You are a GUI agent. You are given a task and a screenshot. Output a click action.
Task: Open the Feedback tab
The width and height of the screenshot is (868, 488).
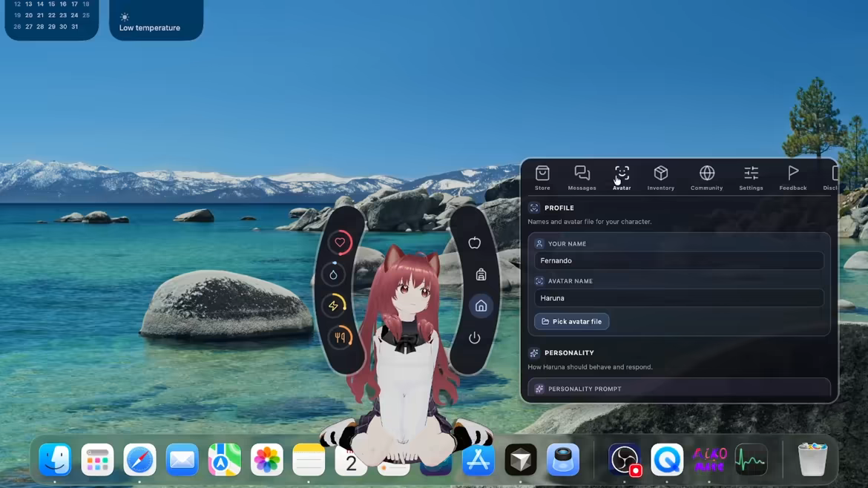click(793, 178)
